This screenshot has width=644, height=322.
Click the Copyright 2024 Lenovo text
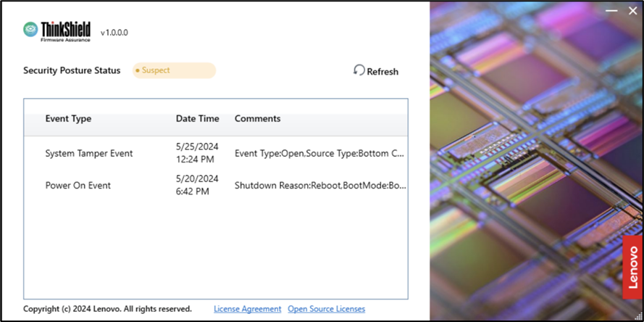(108, 309)
